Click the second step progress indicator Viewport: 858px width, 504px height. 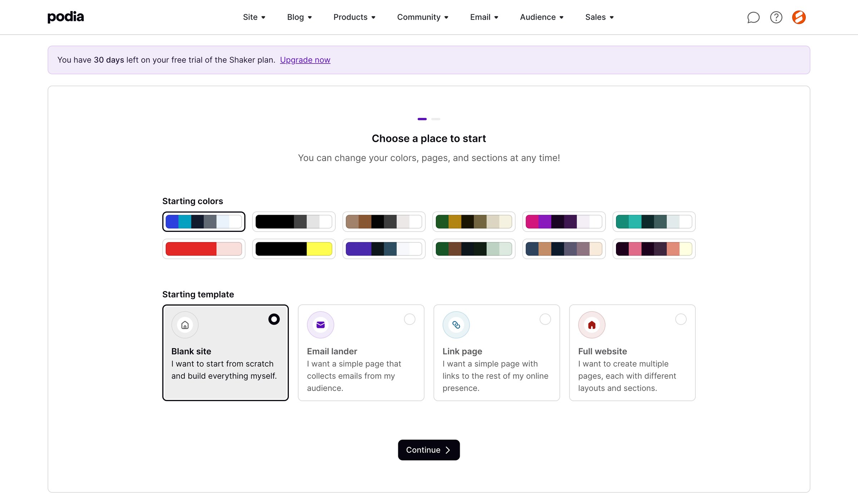click(x=435, y=119)
